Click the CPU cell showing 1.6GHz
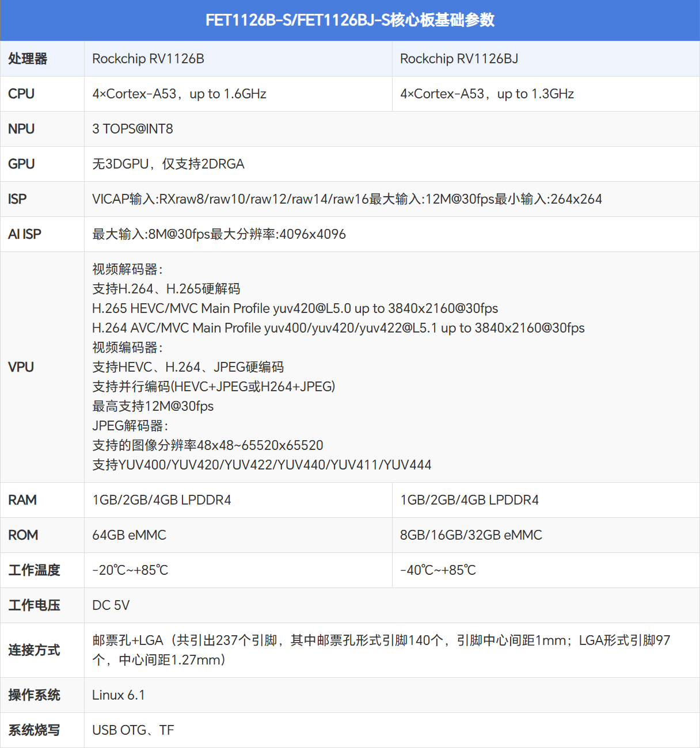The image size is (700, 748). 179,94
